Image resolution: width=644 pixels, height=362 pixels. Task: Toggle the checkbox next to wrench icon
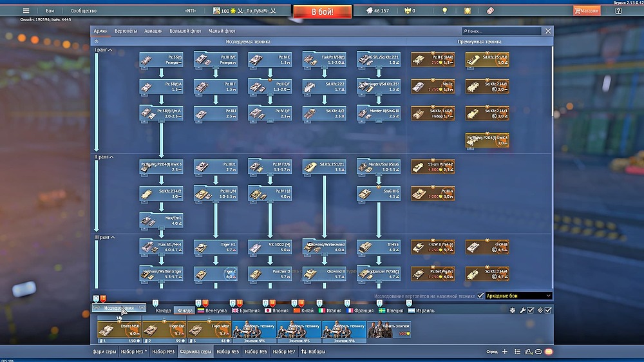531,310
